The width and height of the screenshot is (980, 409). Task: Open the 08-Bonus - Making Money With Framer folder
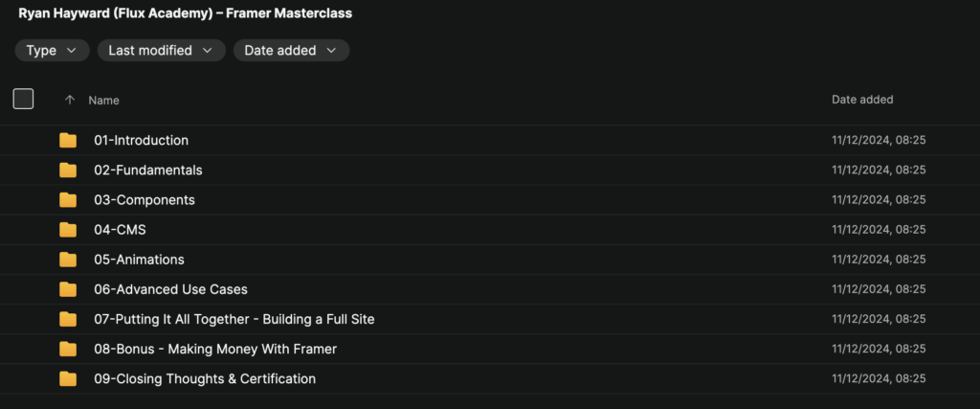tap(214, 349)
